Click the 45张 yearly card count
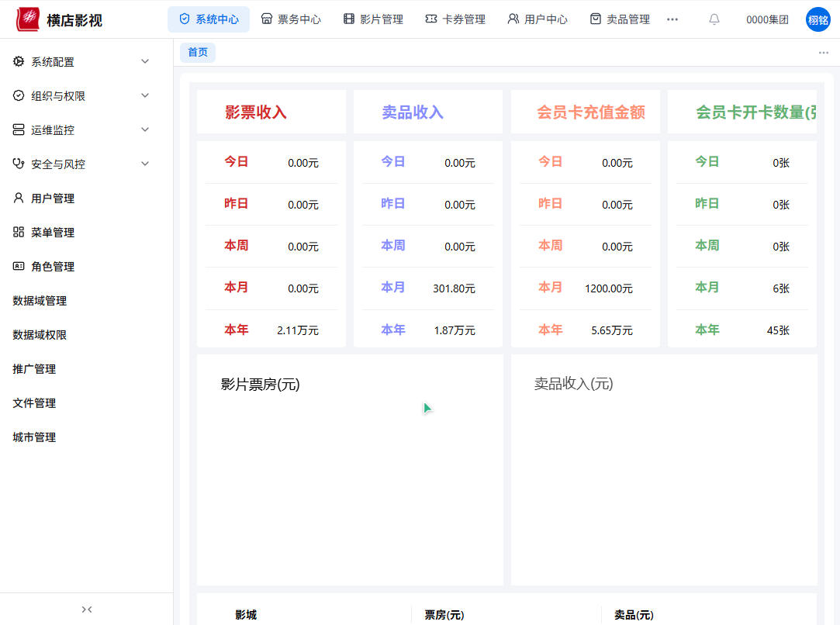This screenshot has width=840, height=625. coord(779,330)
